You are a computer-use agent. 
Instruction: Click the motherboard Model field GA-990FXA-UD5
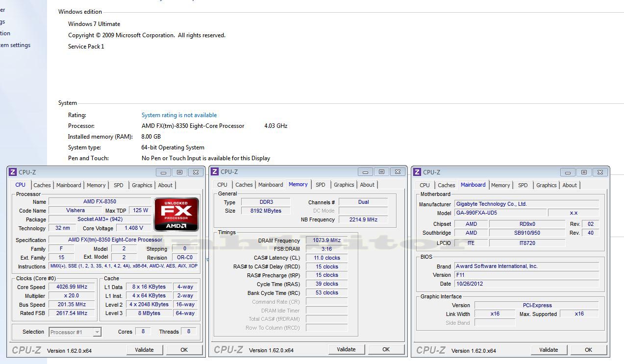(x=500, y=213)
